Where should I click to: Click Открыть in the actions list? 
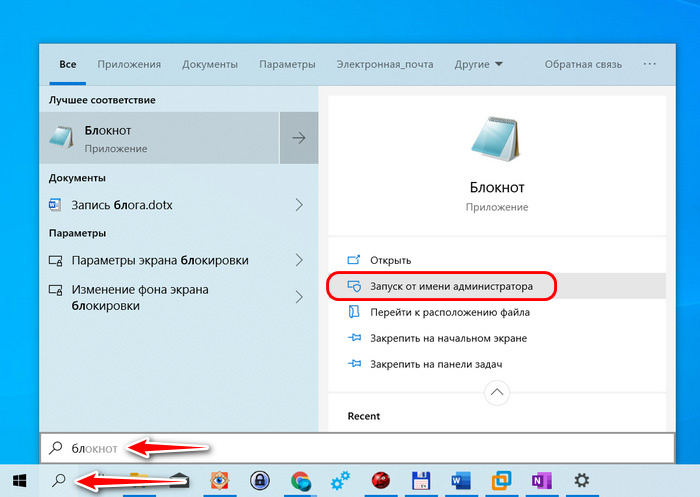click(x=497, y=260)
